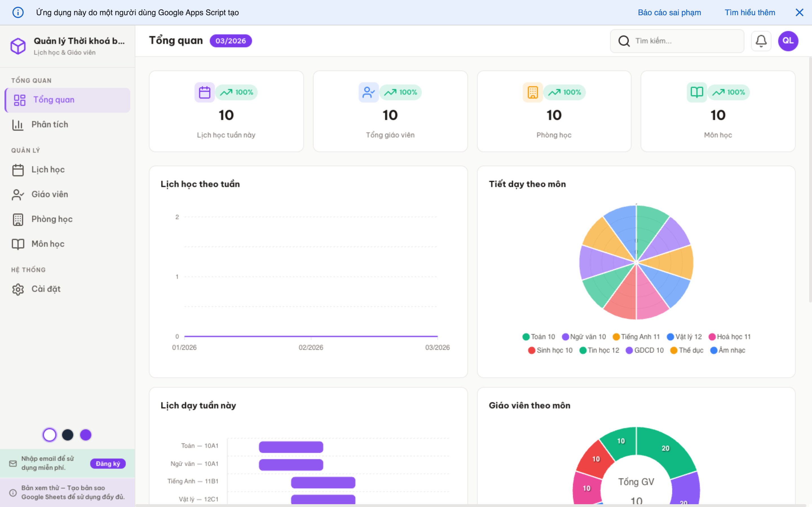The image size is (812, 507).
Task: Dismiss the Google Apps Script banner
Action: point(799,12)
